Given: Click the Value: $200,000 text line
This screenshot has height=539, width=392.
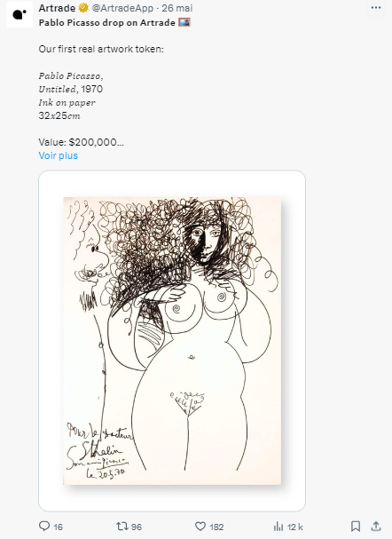Looking at the screenshot, I should tap(81, 142).
